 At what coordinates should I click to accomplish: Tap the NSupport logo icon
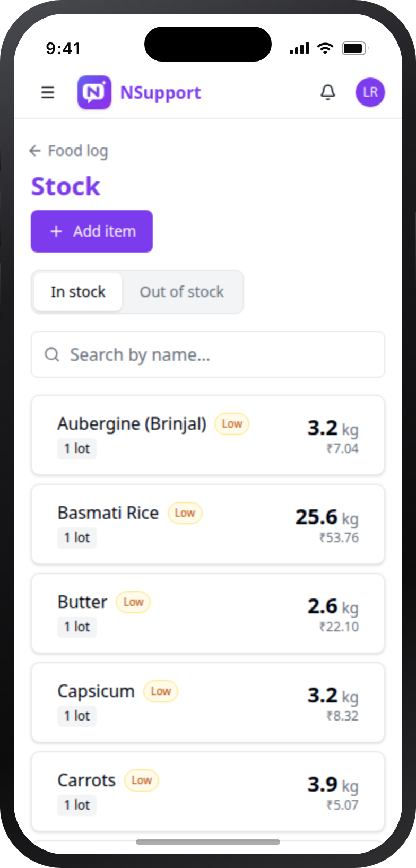click(x=94, y=92)
